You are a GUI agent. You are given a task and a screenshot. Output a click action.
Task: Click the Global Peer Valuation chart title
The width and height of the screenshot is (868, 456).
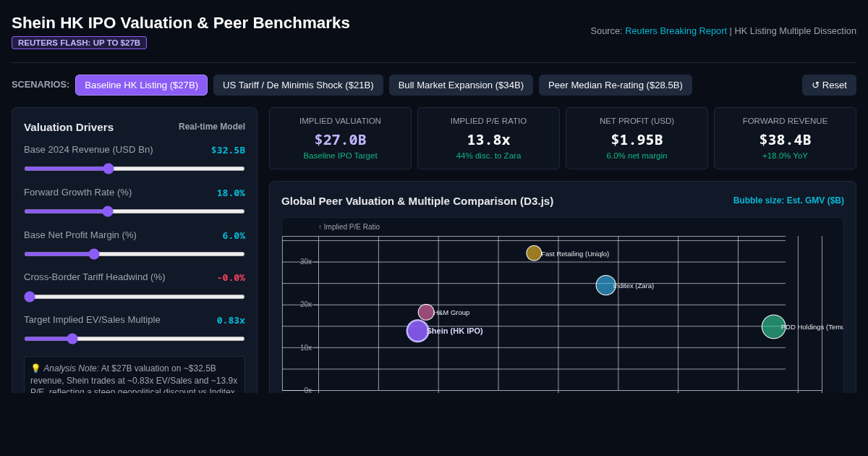click(x=417, y=201)
